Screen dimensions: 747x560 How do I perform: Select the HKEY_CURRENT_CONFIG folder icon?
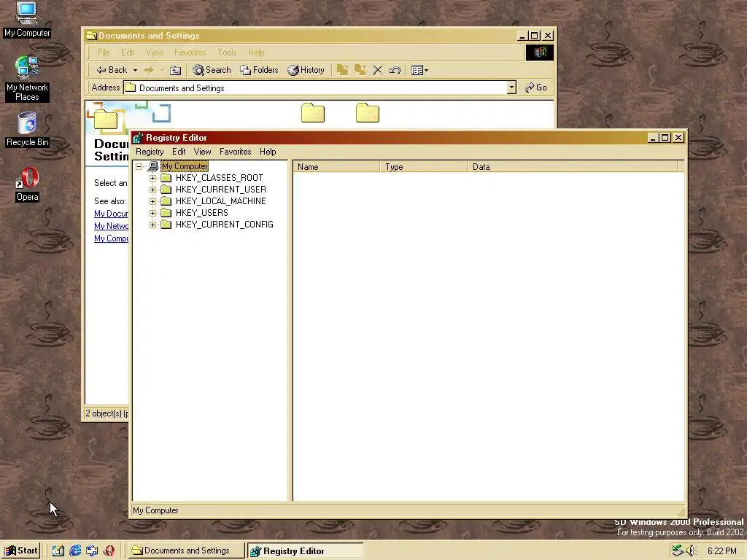click(x=166, y=225)
